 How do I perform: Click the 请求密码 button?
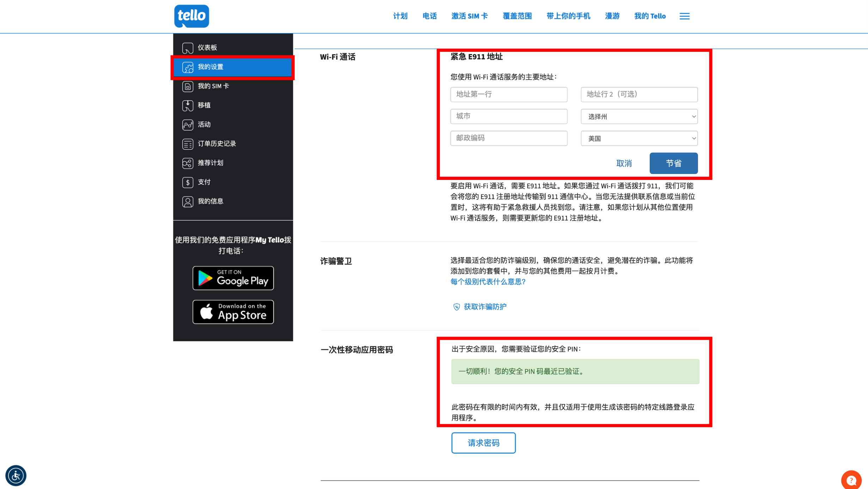[483, 443]
